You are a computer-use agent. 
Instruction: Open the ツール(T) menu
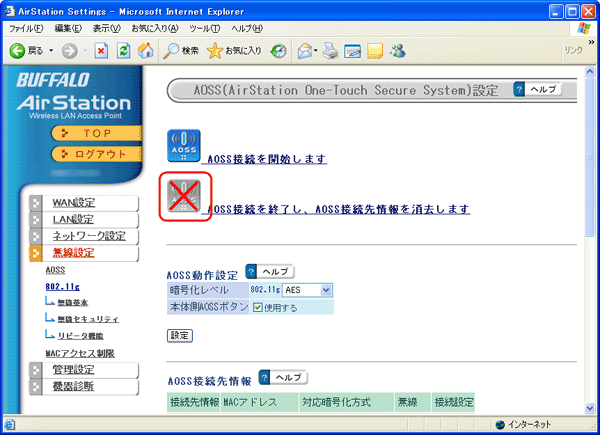coord(204,28)
